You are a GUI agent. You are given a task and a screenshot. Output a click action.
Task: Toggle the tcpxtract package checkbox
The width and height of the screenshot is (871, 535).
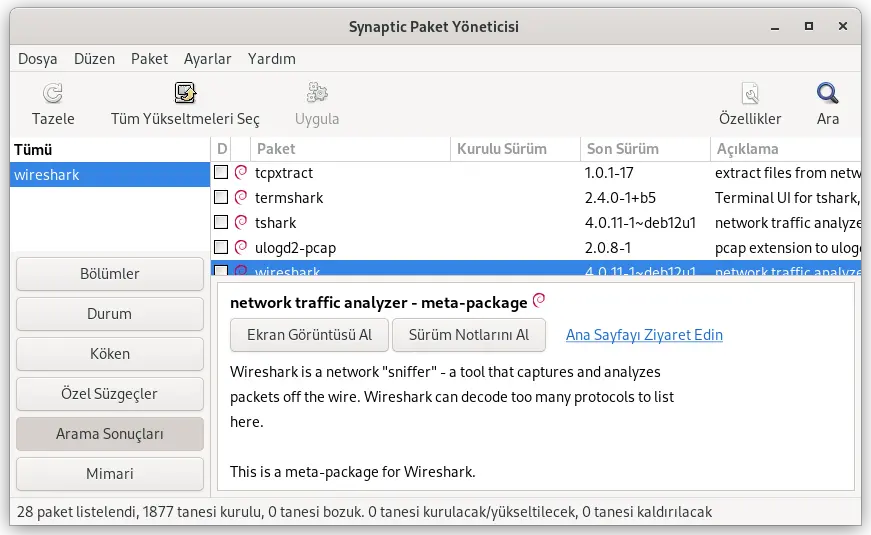tap(221, 172)
